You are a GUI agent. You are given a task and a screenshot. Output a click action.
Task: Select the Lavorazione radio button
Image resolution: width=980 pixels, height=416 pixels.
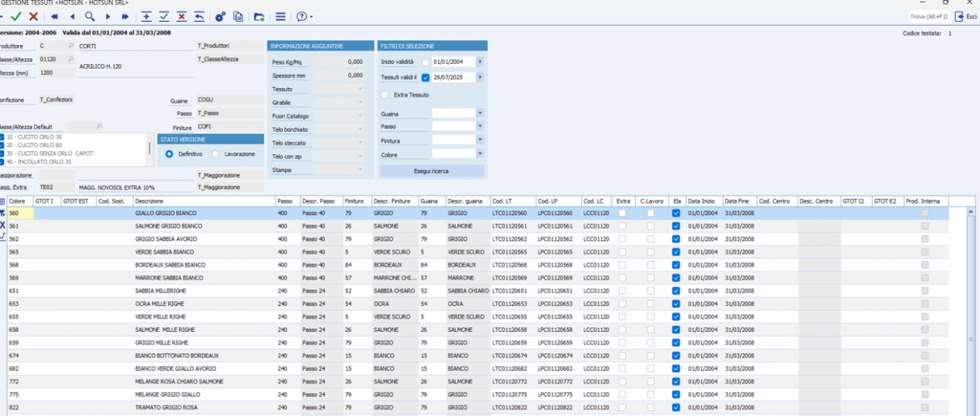coord(215,153)
